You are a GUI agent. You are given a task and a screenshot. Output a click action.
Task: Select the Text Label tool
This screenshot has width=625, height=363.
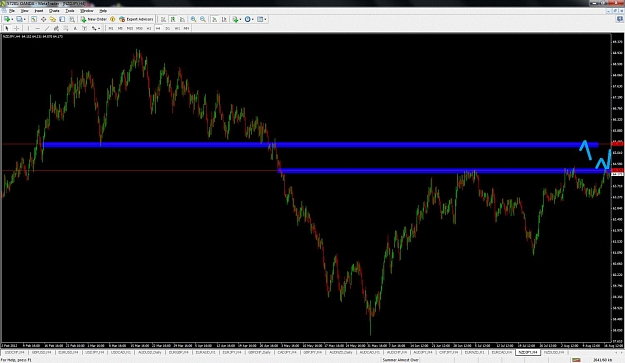(x=85, y=28)
